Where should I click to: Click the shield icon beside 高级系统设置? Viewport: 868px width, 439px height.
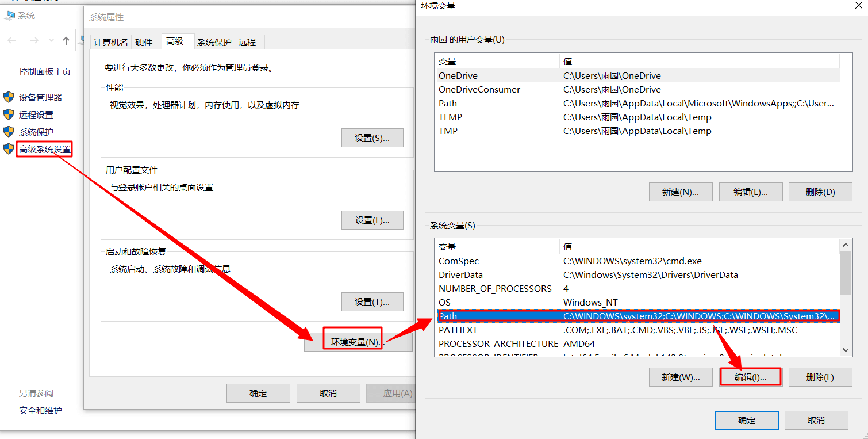point(9,149)
